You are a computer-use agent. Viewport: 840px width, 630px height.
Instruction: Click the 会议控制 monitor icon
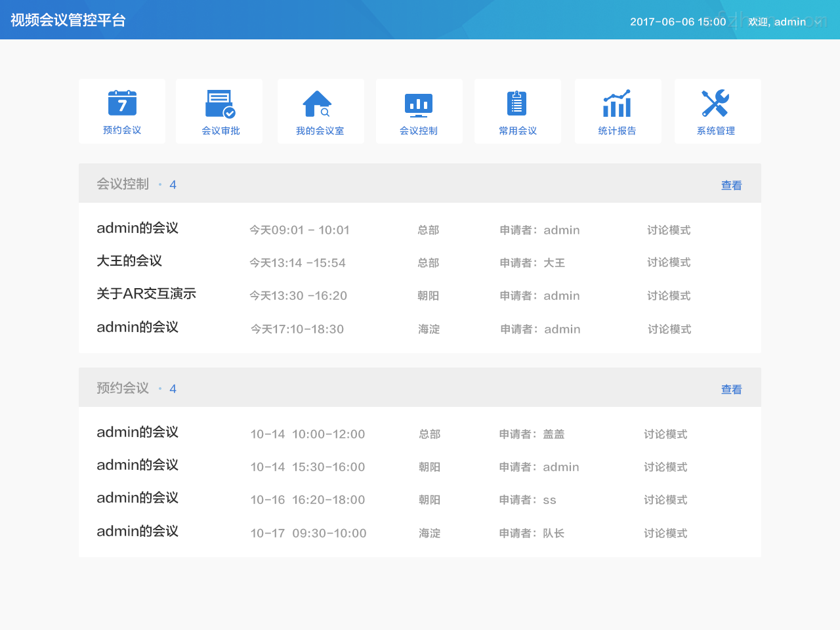pyautogui.click(x=419, y=104)
